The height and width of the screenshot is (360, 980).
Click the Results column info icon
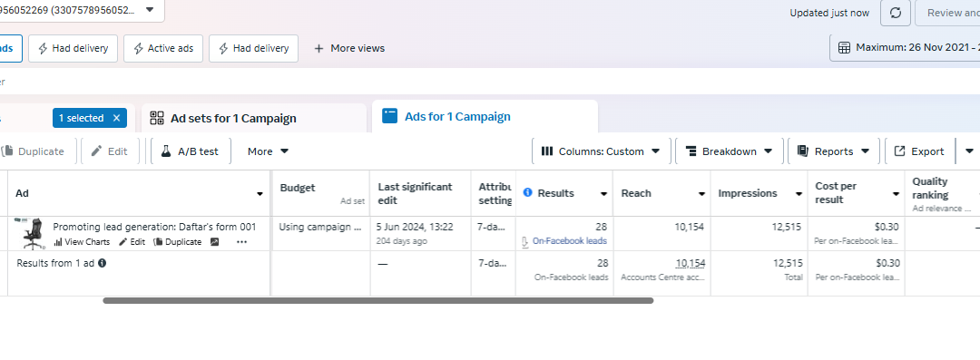527,192
